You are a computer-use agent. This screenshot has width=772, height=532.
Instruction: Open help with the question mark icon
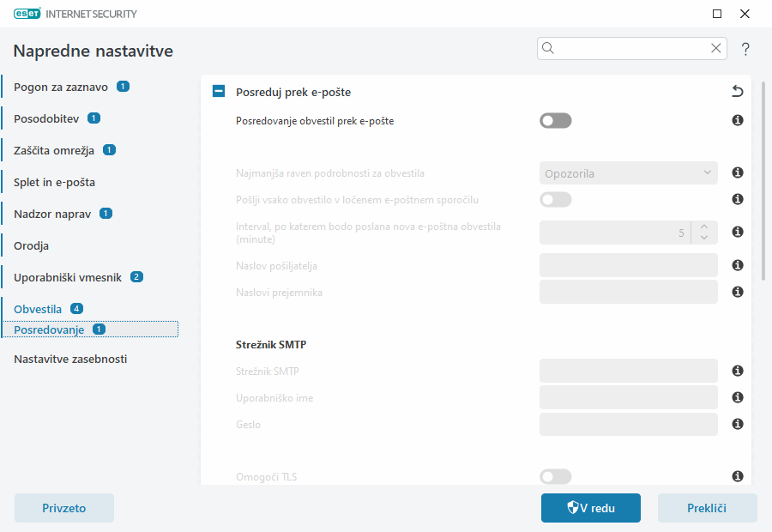[x=745, y=49]
